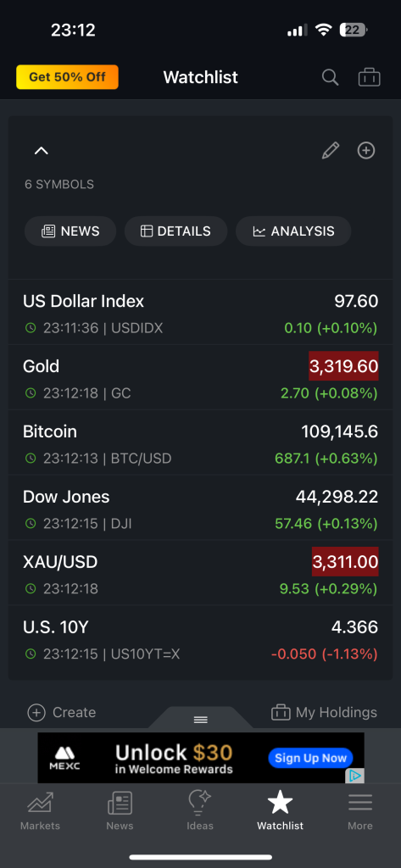Image resolution: width=401 pixels, height=868 pixels.
Task: Tap the Get 50% Off button
Action: (x=67, y=77)
